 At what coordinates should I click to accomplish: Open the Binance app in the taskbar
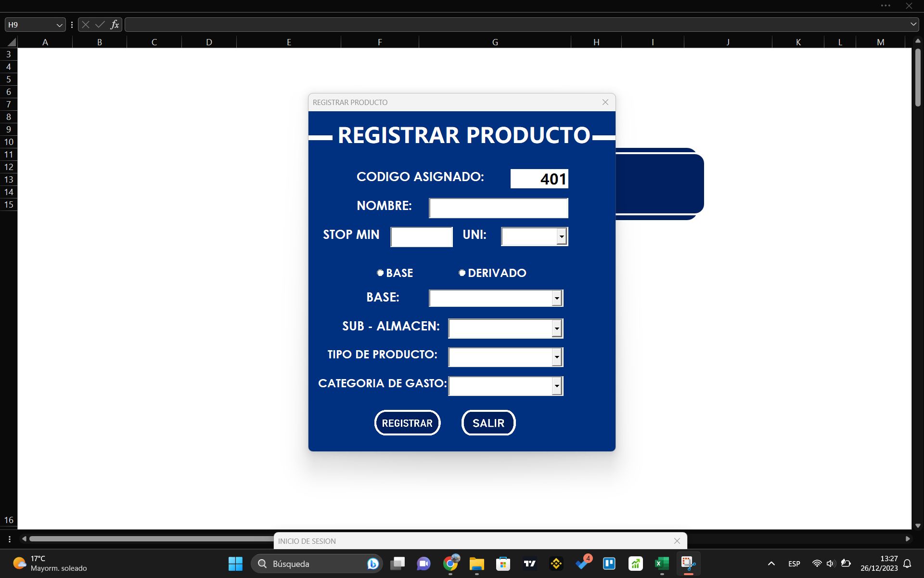point(556,563)
